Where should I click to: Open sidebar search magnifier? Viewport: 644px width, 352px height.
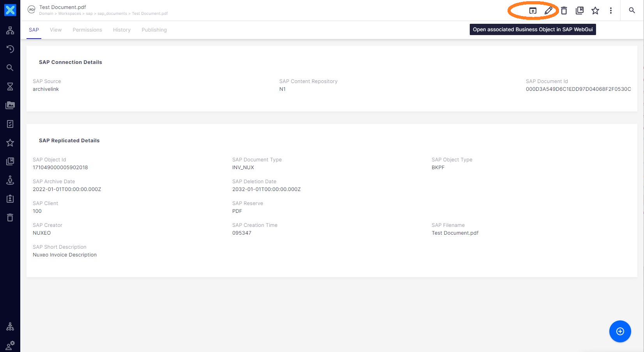click(x=10, y=68)
